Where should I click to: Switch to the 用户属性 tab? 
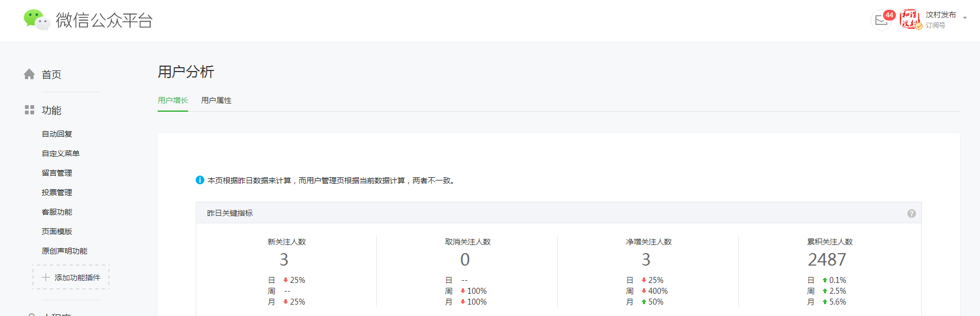point(216,100)
